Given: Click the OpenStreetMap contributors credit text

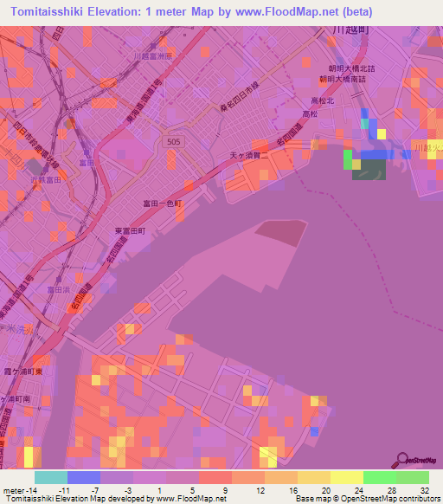Looking at the screenshot, I should [x=368, y=499].
